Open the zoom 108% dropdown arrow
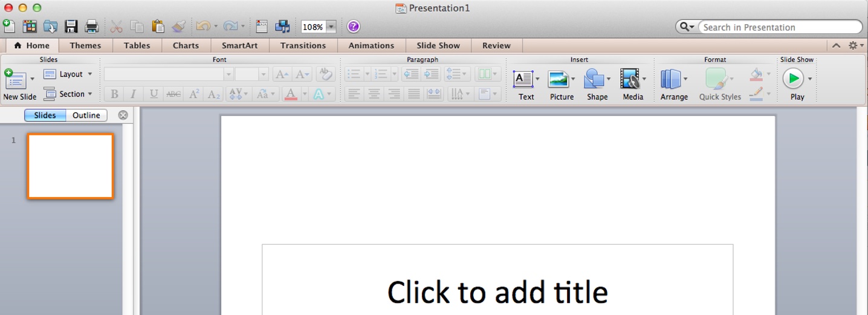The width and height of the screenshot is (868, 315). tap(331, 27)
